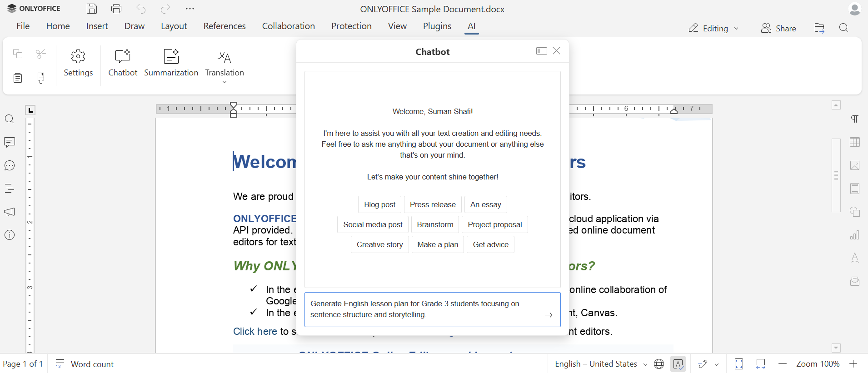This screenshot has width=868, height=373.
Task: Choose the Brainstorm suggestion
Action: (x=435, y=224)
